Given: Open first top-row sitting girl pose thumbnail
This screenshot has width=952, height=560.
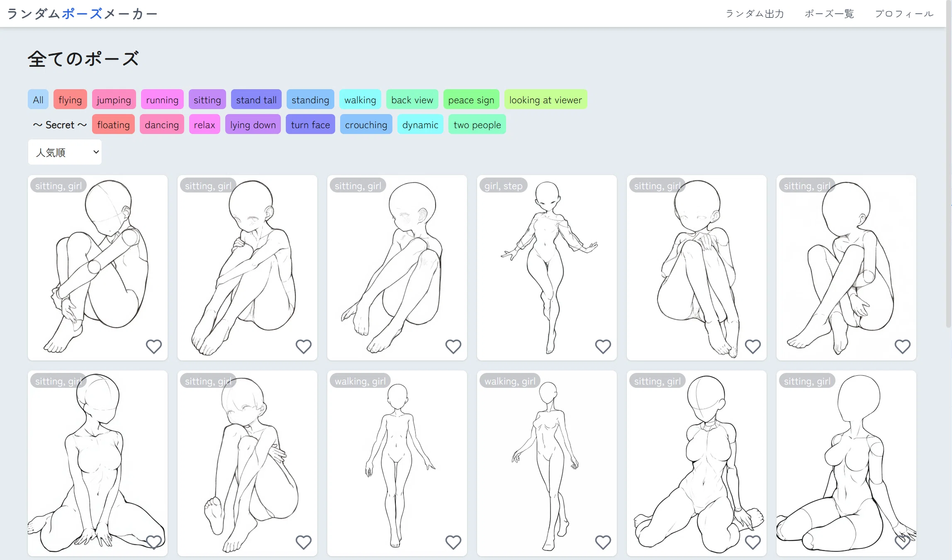Looking at the screenshot, I should click(97, 268).
